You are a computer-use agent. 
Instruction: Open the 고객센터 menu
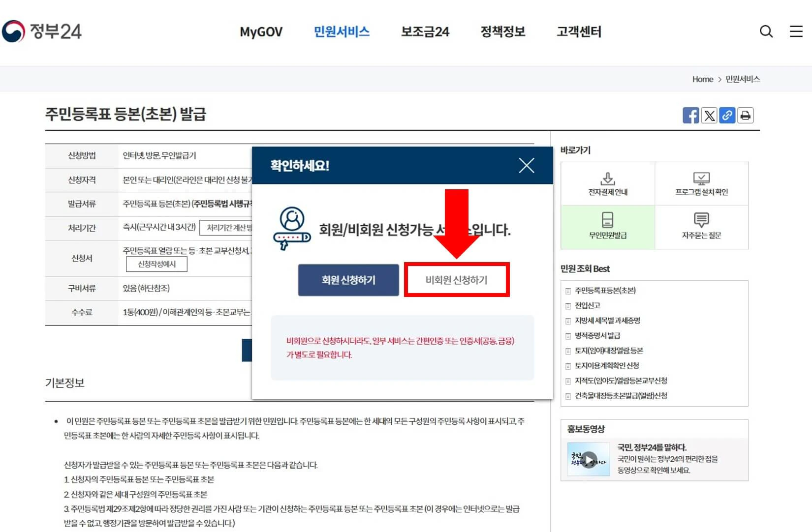(x=579, y=31)
